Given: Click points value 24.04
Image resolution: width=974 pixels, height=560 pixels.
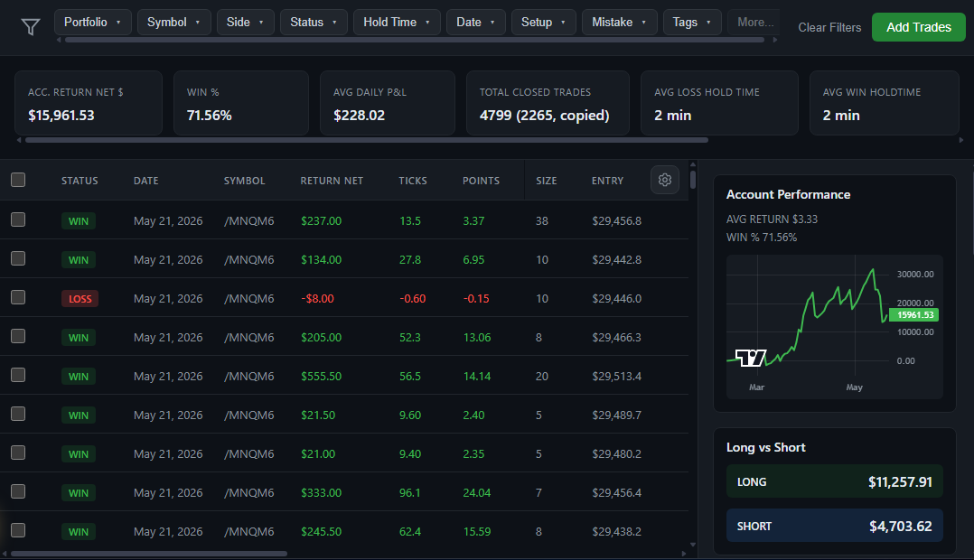Looking at the screenshot, I should tap(476, 493).
